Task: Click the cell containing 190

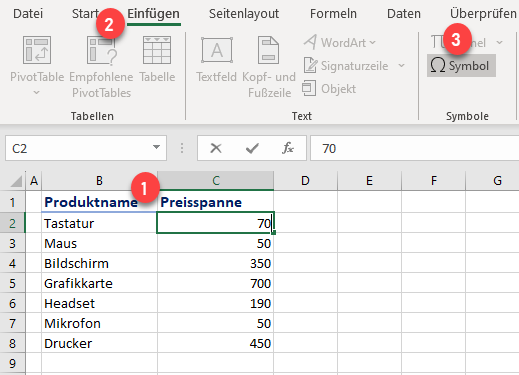Action: [216, 303]
